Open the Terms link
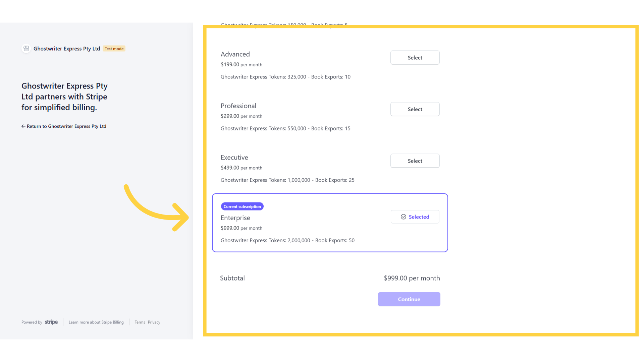 pyautogui.click(x=140, y=322)
